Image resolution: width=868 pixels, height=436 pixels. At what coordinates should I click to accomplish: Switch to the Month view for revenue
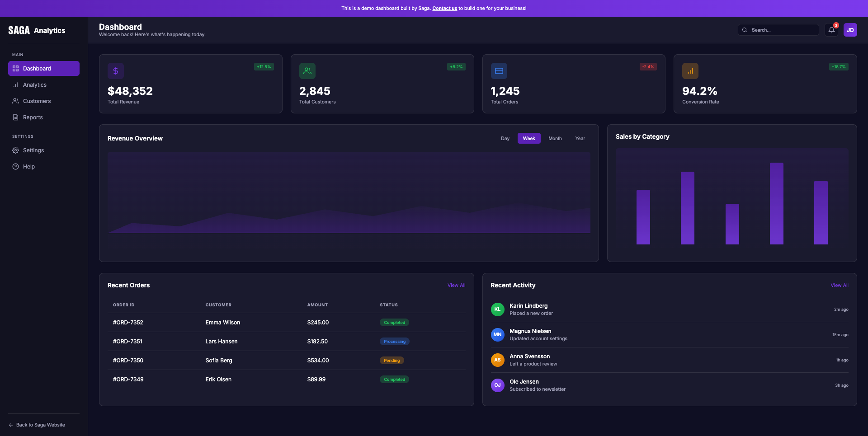pos(555,138)
